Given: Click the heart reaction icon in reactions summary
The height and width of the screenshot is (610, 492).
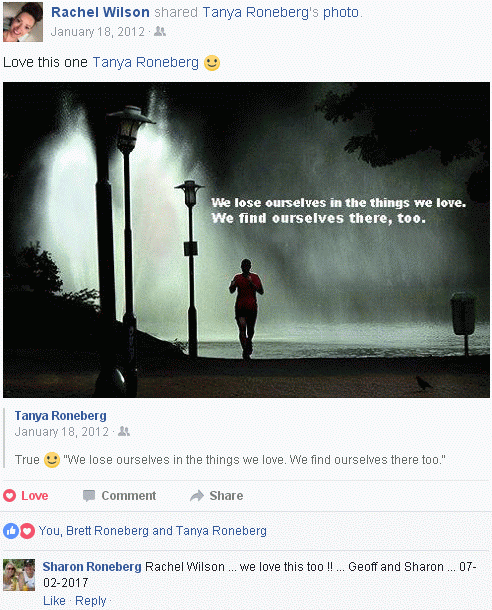Looking at the screenshot, I should tap(27, 531).
